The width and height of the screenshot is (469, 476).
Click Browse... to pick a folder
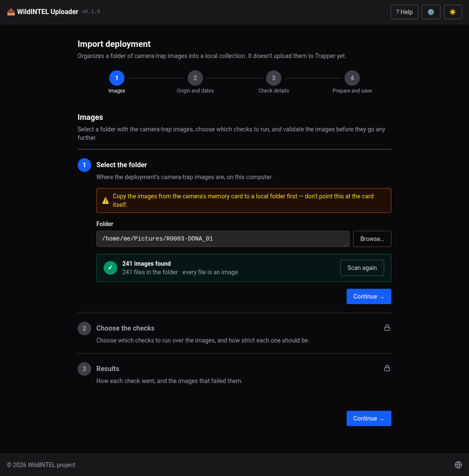point(372,239)
